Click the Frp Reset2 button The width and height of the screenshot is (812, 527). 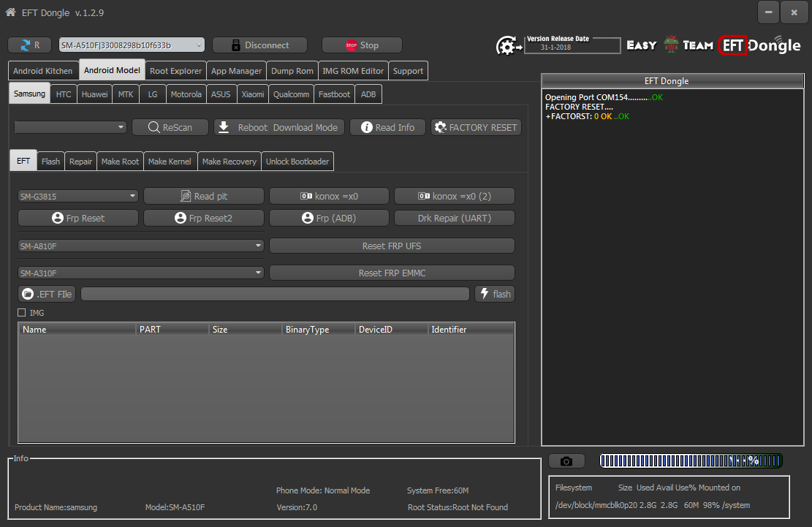203,218
